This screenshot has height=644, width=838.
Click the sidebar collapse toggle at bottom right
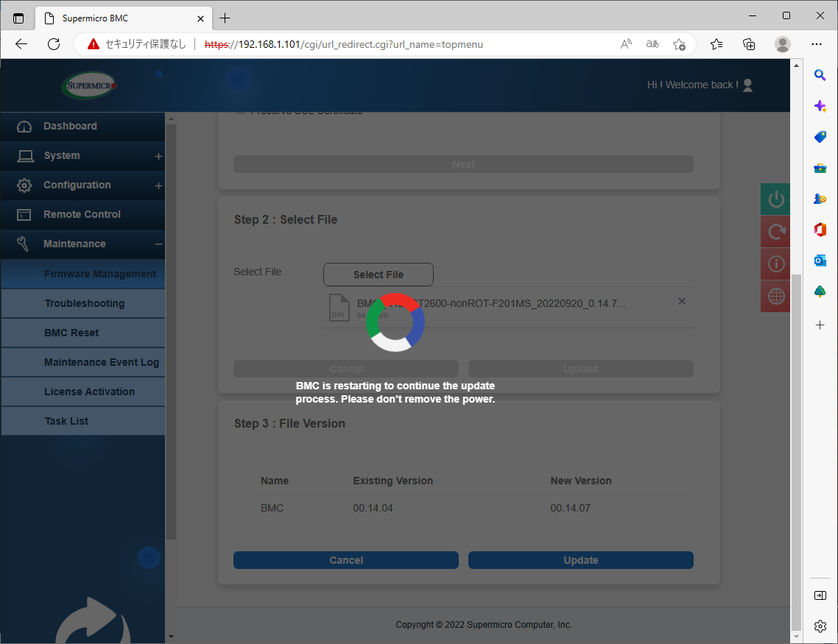(820, 595)
